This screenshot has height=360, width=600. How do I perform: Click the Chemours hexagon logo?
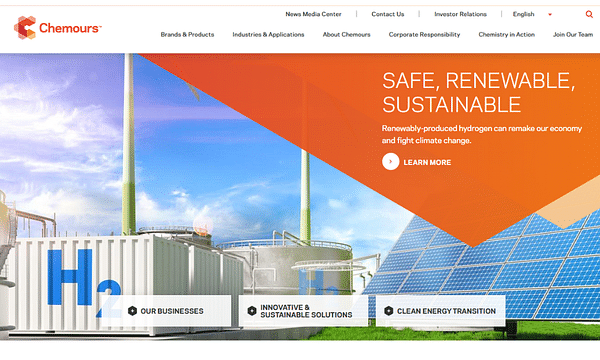click(x=25, y=28)
